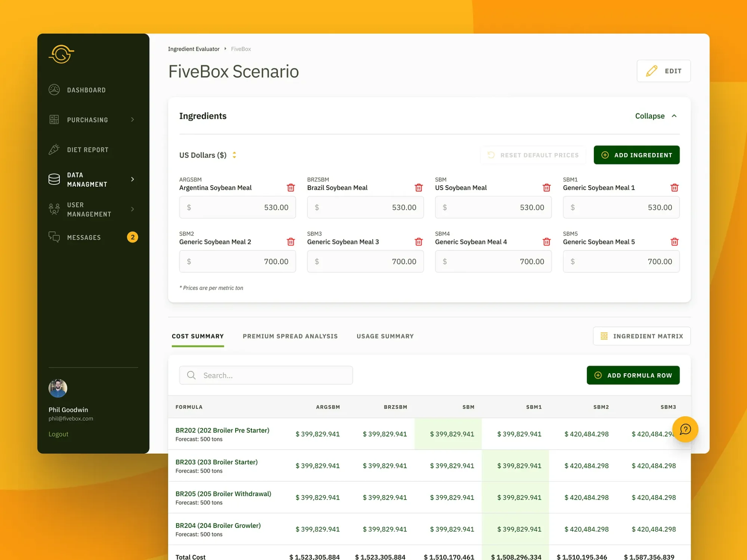Click the SBM2 column header

(601, 407)
